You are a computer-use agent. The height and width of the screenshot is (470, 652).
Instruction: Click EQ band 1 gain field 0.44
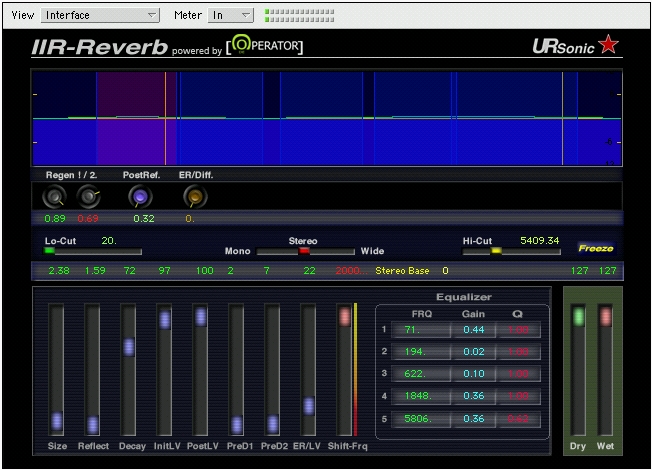click(474, 330)
